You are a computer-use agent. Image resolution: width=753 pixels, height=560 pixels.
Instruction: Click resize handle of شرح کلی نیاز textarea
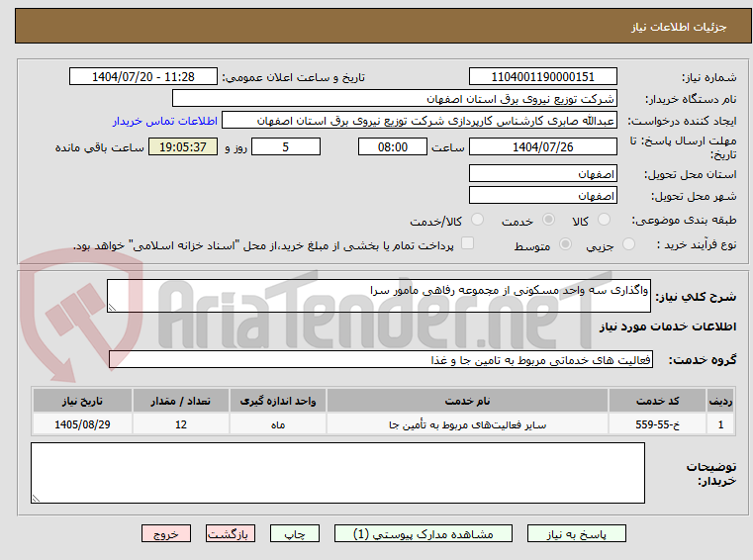tap(112, 308)
